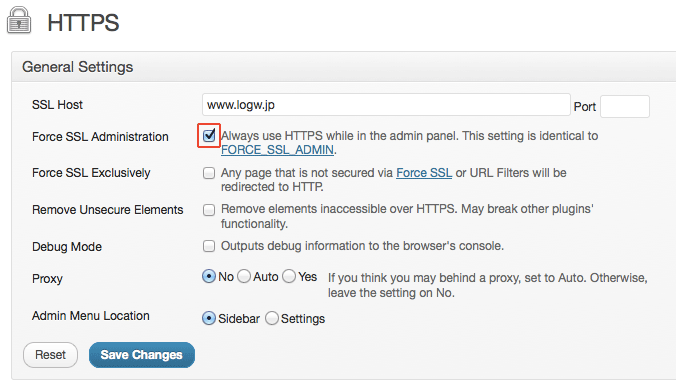Select Proxy No radio button
The width and height of the screenshot is (676, 392).
click(x=209, y=276)
